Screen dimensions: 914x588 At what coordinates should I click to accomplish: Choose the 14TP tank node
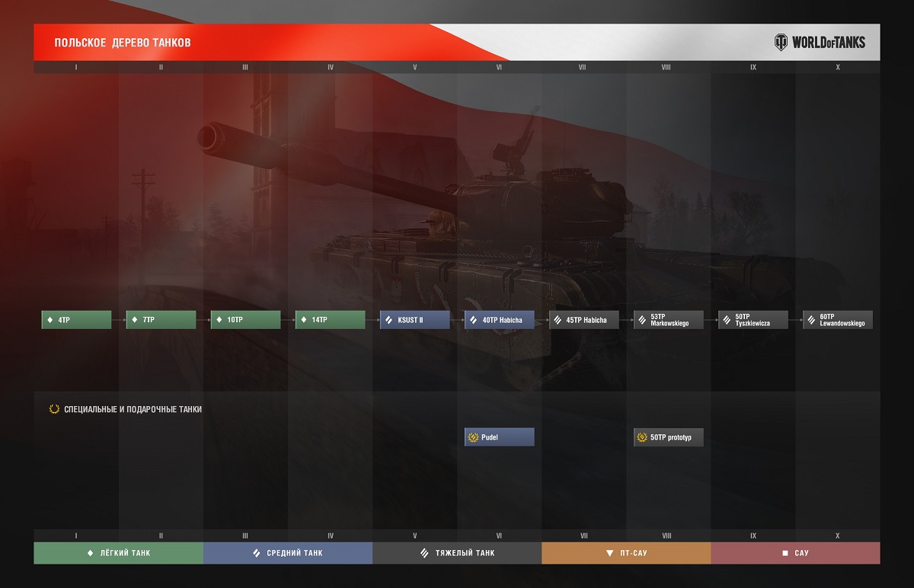tap(330, 320)
